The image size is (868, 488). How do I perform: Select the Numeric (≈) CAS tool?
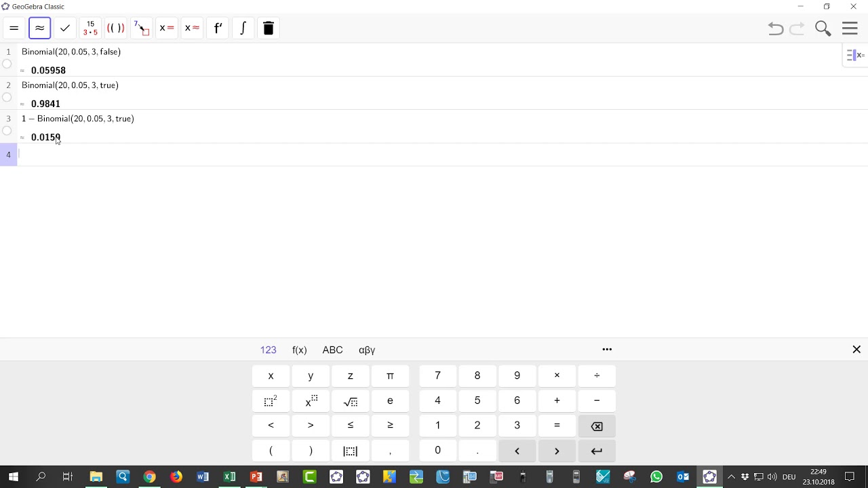pyautogui.click(x=39, y=28)
